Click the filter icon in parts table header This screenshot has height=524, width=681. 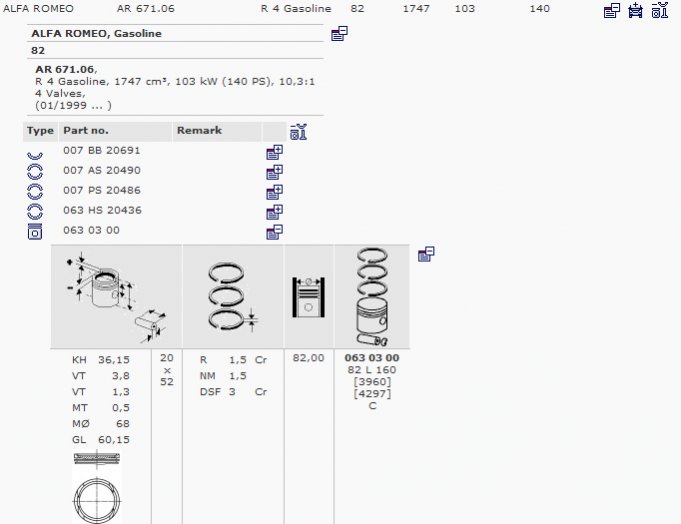click(298, 132)
